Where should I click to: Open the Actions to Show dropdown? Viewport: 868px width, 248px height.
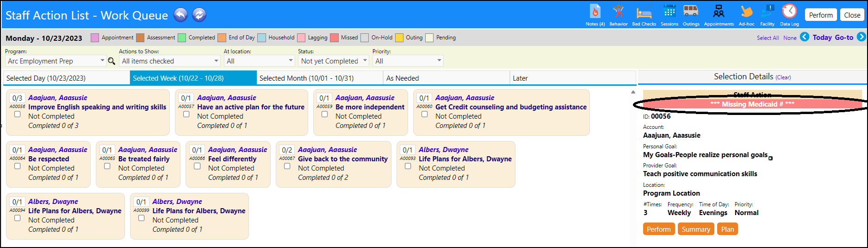169,61
